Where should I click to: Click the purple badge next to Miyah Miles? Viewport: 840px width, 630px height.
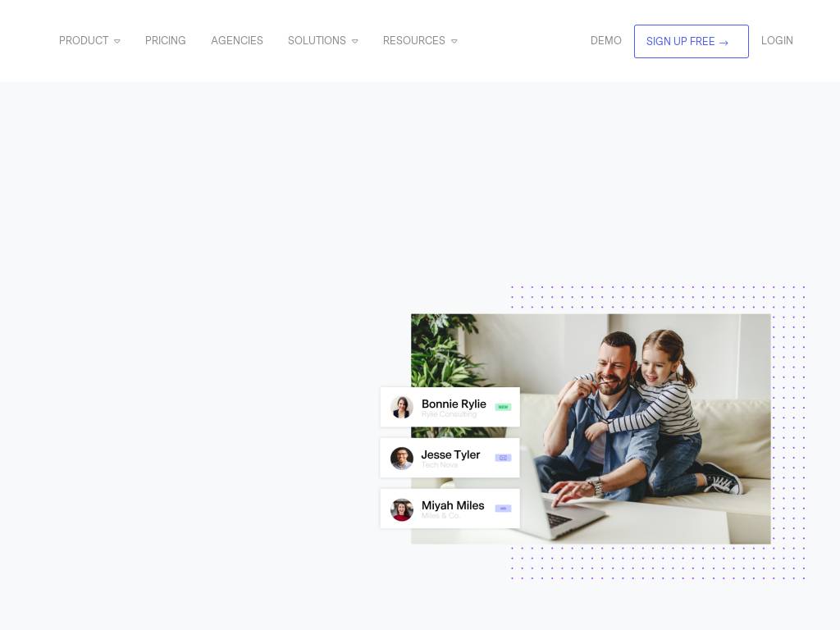(503, 509)
